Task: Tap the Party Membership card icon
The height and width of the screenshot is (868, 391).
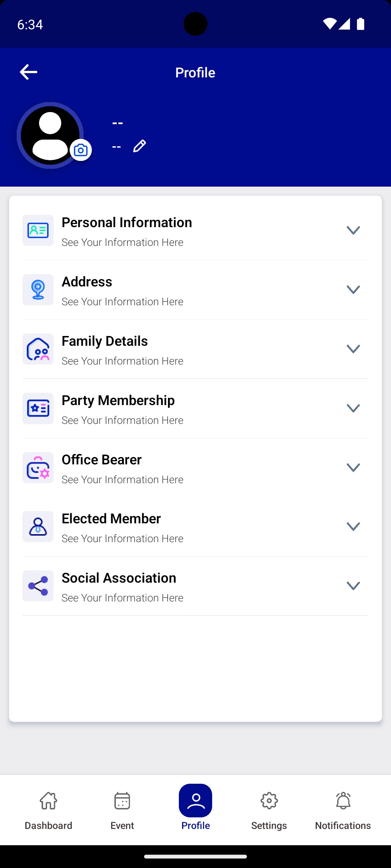Action: click(38, 408)
